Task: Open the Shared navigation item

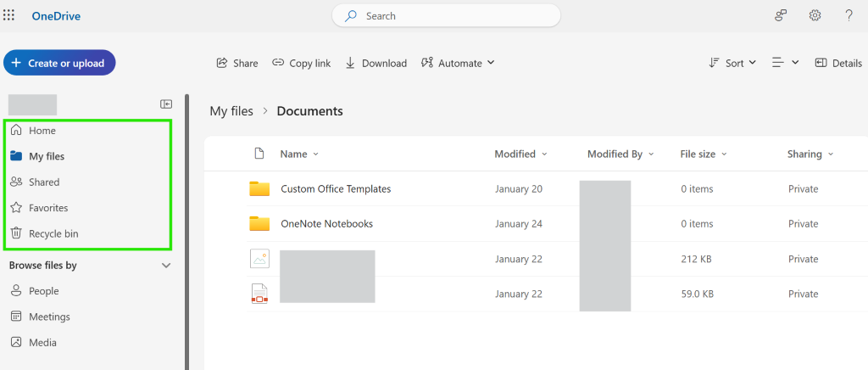Action: pyautogui.click(x=43, y=182)
